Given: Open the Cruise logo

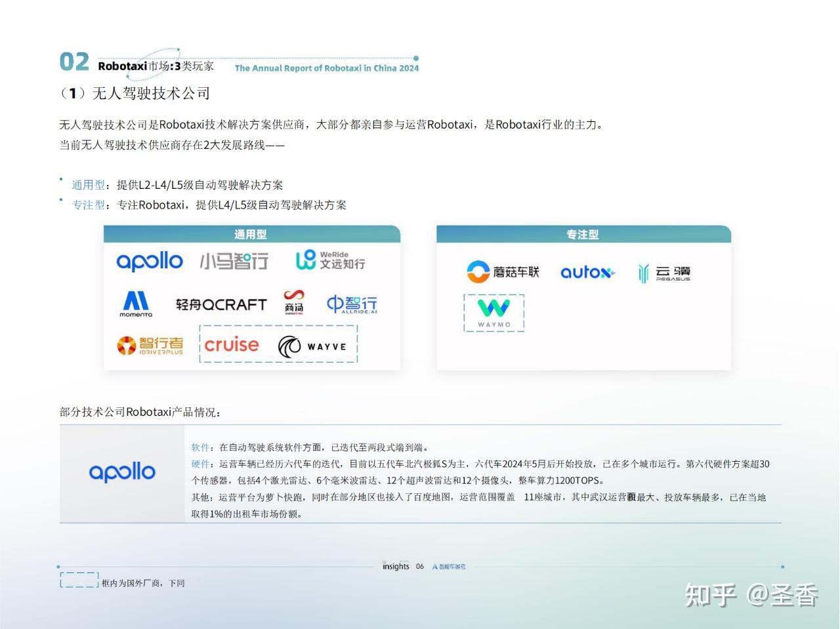Looking at the screenshot, I should pyautogui.click(x=230, y=344).
